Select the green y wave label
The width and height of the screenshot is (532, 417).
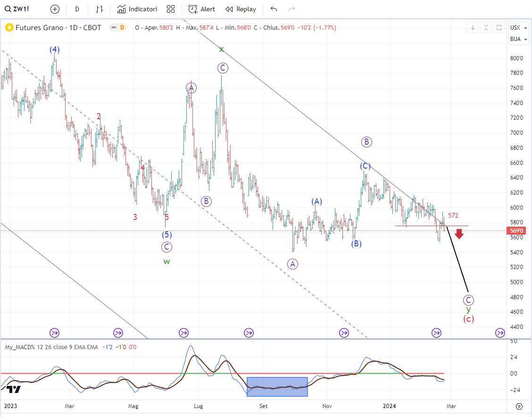click(468, 309)
